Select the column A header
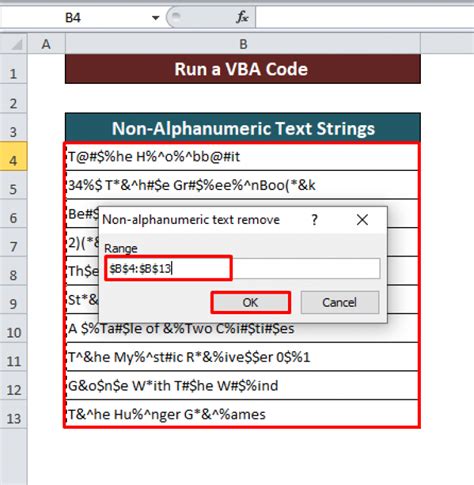The width and height of the screenshot is (474, 485). click(x=46, y=44)
